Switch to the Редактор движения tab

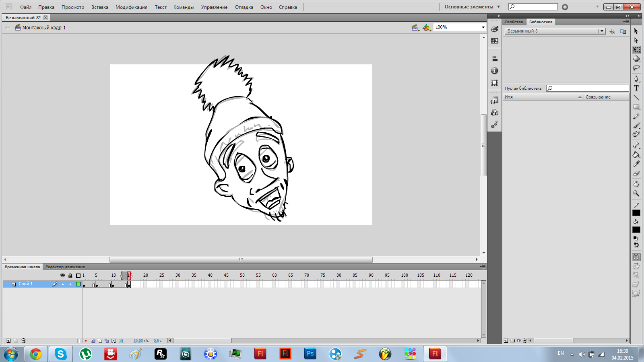tap(65, 267)
